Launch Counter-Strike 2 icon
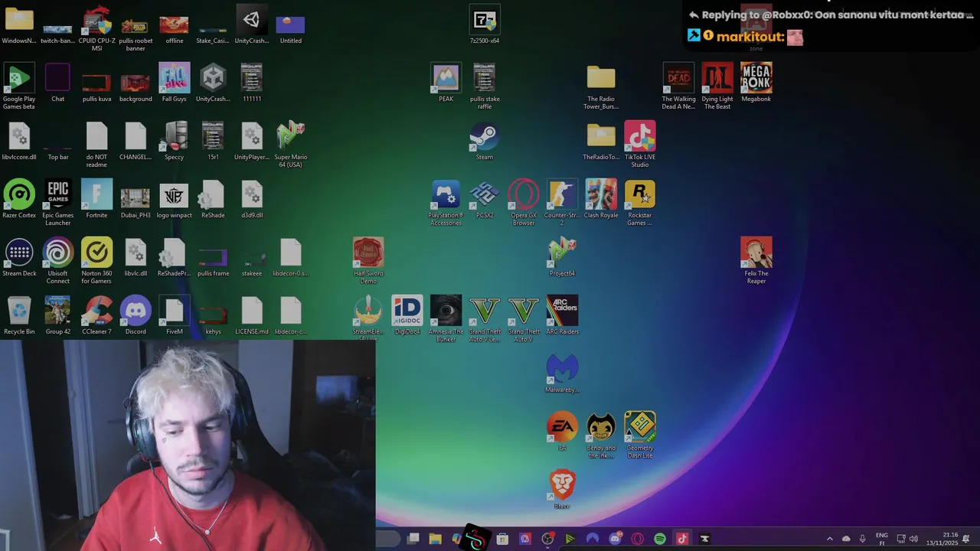980x551 pixels. click(562, 203)
